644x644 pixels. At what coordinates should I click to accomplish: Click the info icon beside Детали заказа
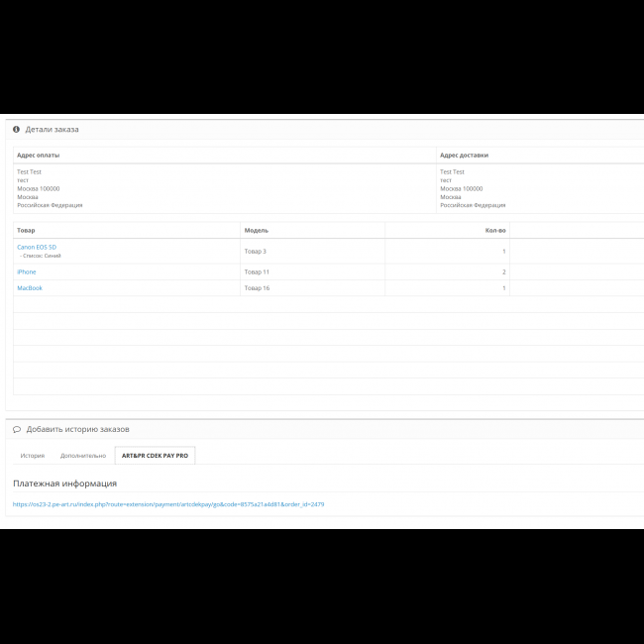17,130
